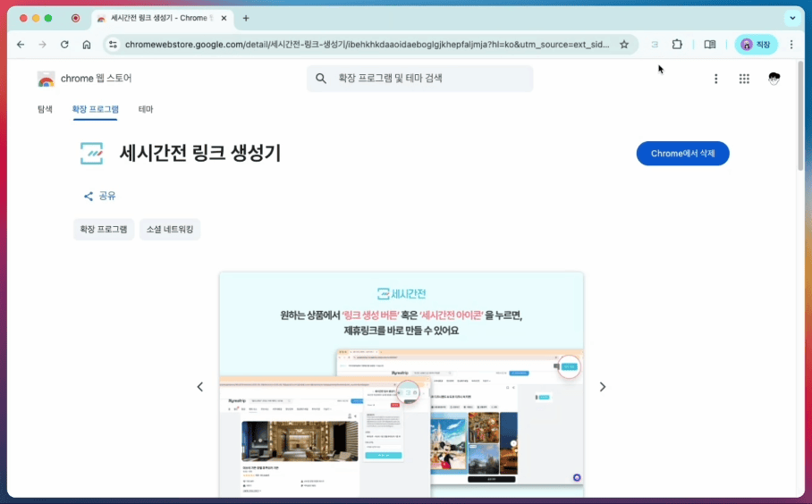Click the 세시간전 extension logo icon
812x504 pixels.
coord(91,154)
